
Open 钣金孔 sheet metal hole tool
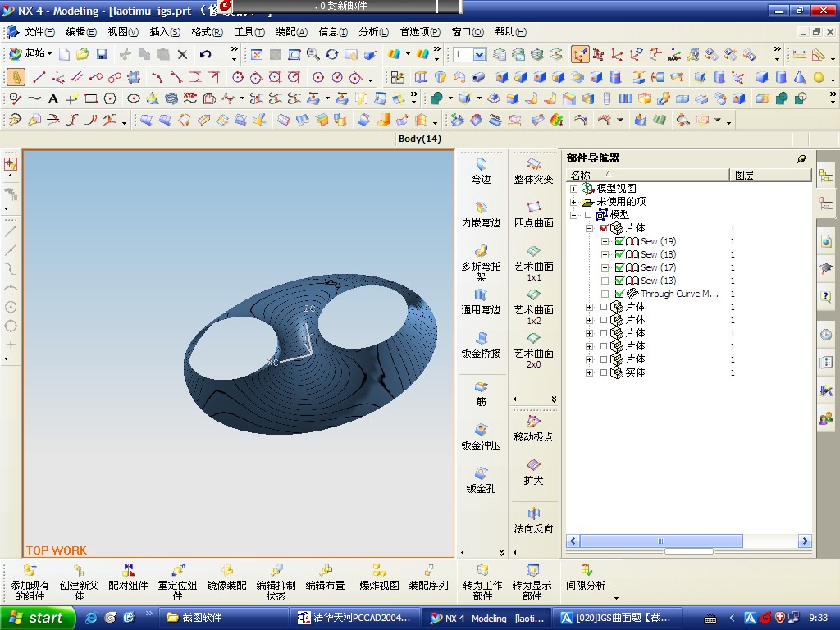click(481, 481)
